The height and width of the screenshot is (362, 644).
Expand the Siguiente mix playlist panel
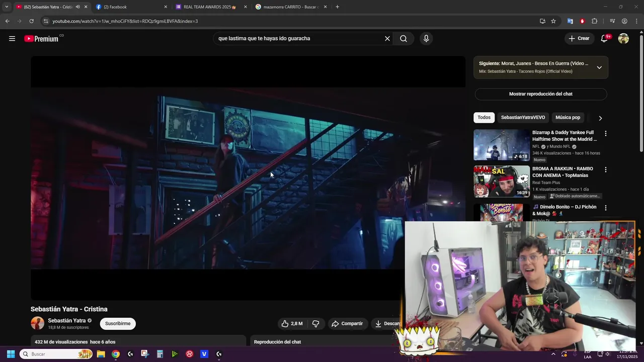click(599, 67)
